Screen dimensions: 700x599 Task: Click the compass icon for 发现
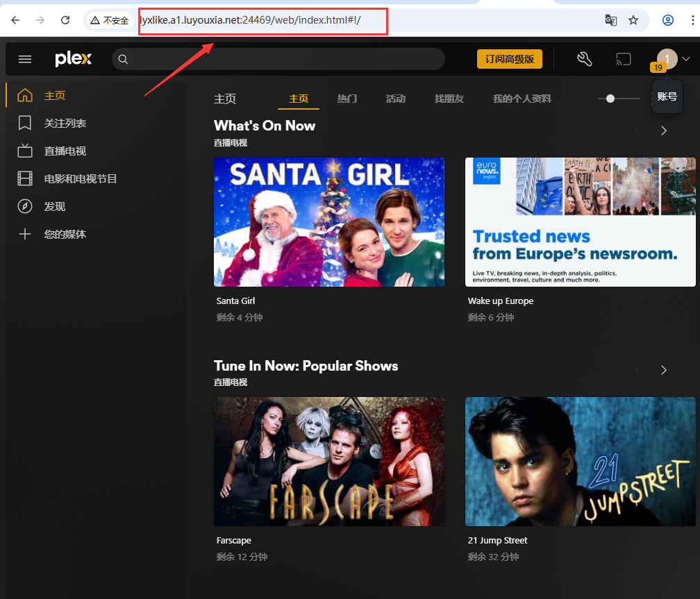25,206
